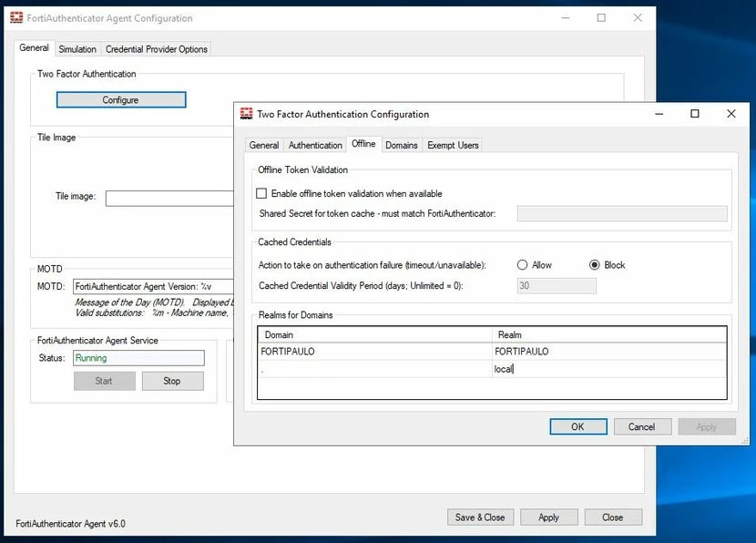The image size is (756, 543).
Task: Open the General tab in Agent Configuration window
Action: coord(34,47)
